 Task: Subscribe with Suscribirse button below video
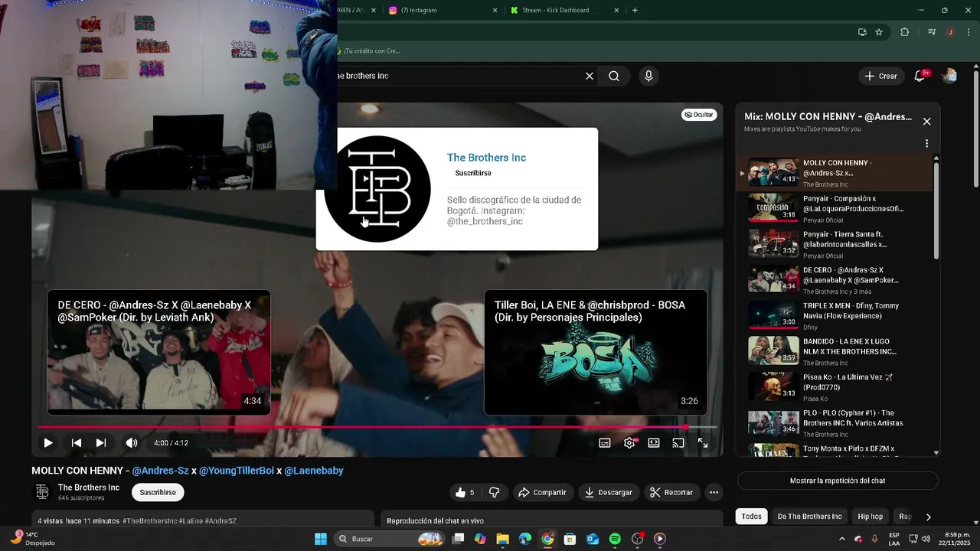[158, 493]
